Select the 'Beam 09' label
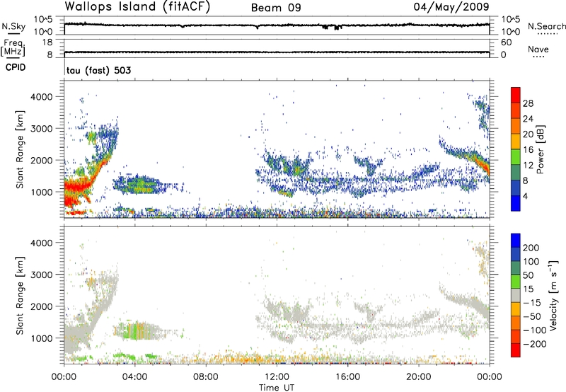This screenshot has width=566, height=392. pos(276,8)
